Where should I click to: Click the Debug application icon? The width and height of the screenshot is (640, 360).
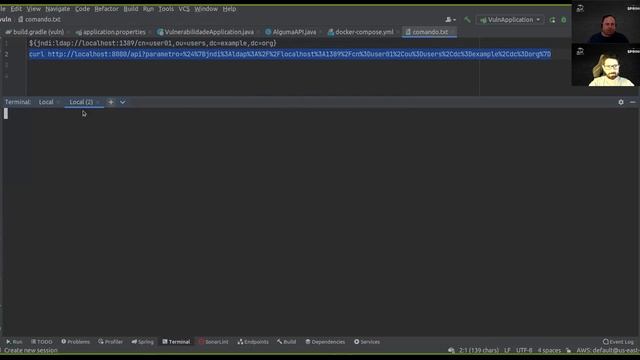(x=564, y=20)
